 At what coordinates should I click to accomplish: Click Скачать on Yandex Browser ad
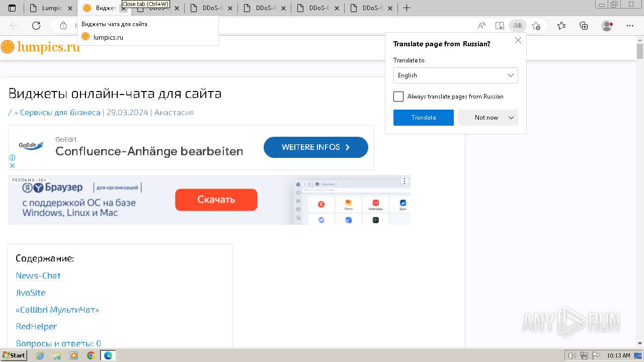[216, 200]
